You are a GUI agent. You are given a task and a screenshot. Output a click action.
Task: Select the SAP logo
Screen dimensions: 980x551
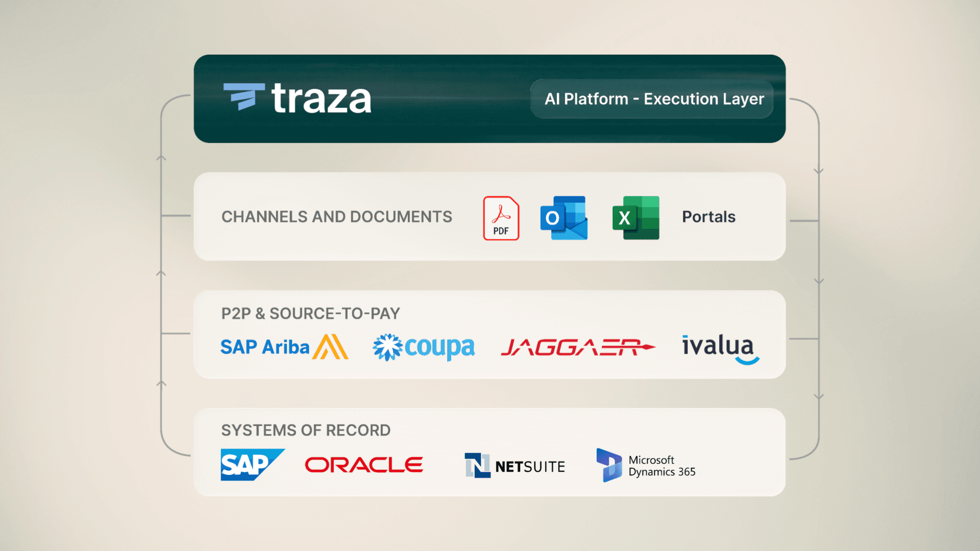click(253, 465)
